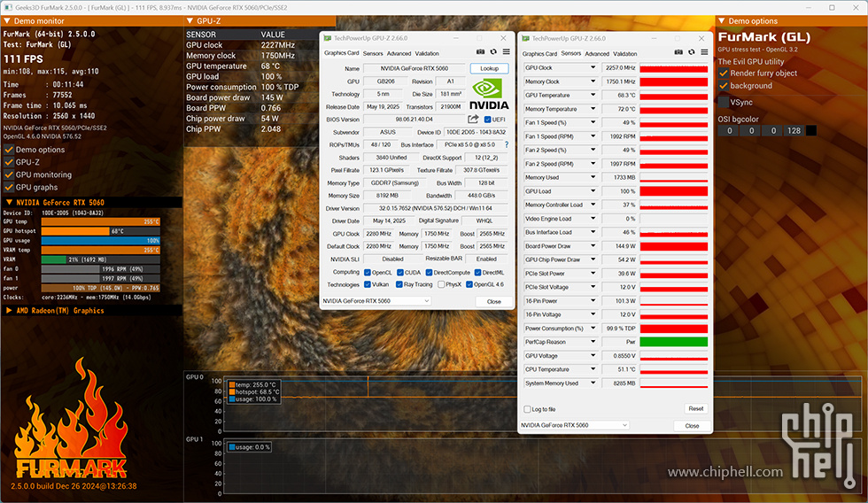Screen dimensions: 868x503
Task: Open hamburger menu in left GPU-Z window
Action: coord(506,52)
